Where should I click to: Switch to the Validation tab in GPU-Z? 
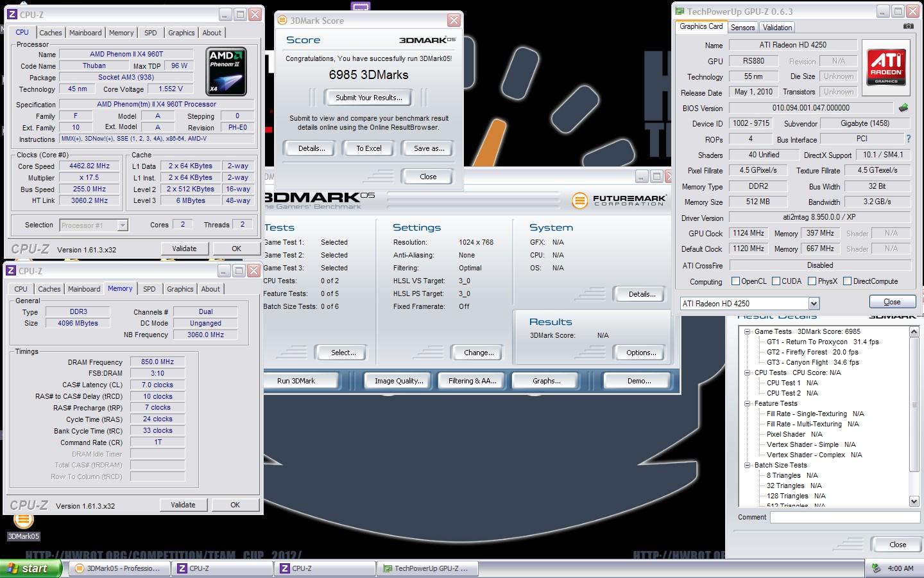click(x=777, y=28)
